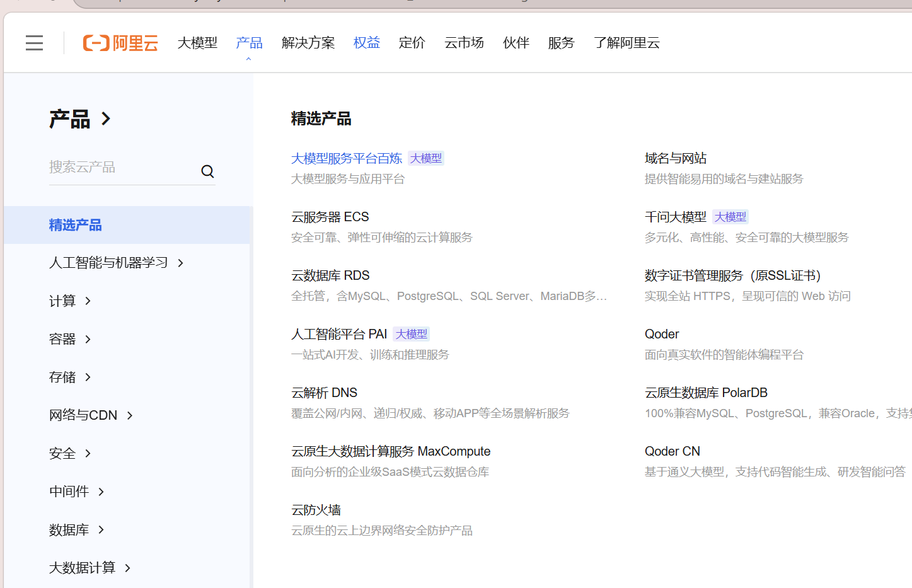Expand the 中间件 category chevron
The height and width of the screenshot is (588, 912).
click(101, 492)
